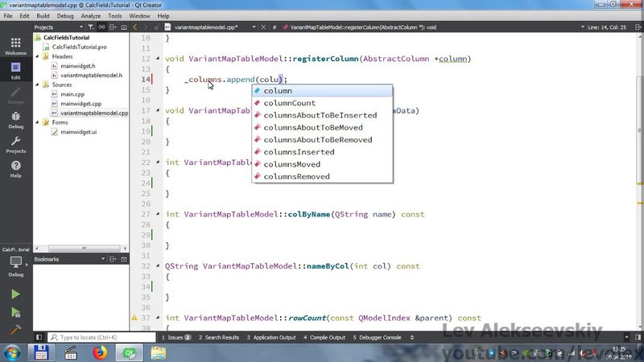Open the Help mode
Viewport: 644px width, 362px height.
(15, 169)
